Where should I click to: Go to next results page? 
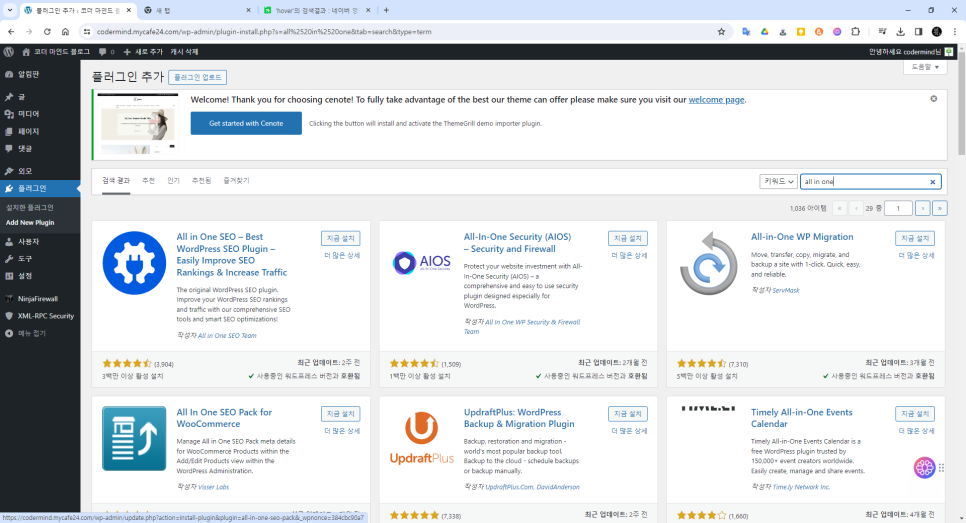922,208
